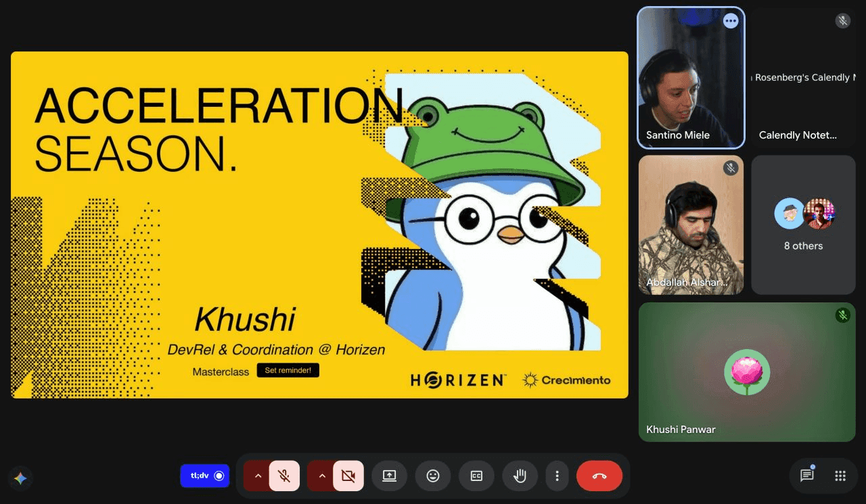Click the tl;dv recording button
Viewport: 866px width, 504px height.
(205, 476)
